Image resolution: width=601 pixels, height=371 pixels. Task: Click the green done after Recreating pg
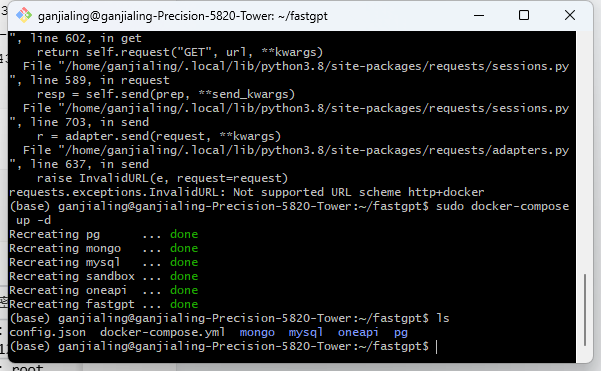pos(184,234)
